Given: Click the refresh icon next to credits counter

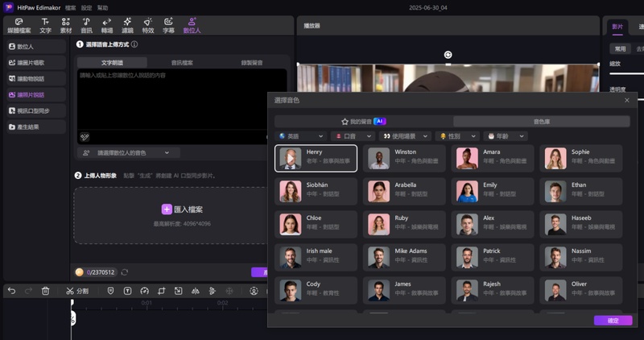Looking at the screenshot, I should point(125,272).
